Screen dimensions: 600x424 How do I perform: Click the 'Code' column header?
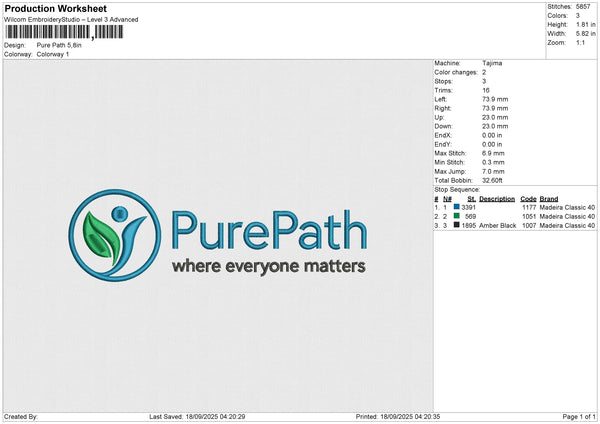coord(528,199)
